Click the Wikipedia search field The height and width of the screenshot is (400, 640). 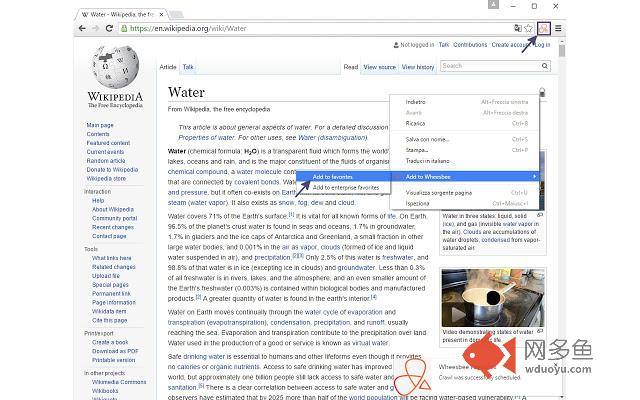pyautogui.click(x=488, y=66)
